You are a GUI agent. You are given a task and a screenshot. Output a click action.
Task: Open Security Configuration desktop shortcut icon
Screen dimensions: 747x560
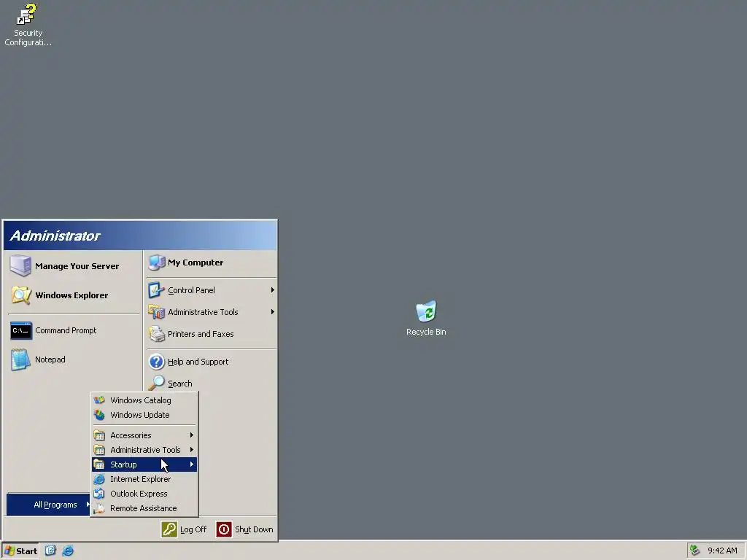tap(27, 15)
